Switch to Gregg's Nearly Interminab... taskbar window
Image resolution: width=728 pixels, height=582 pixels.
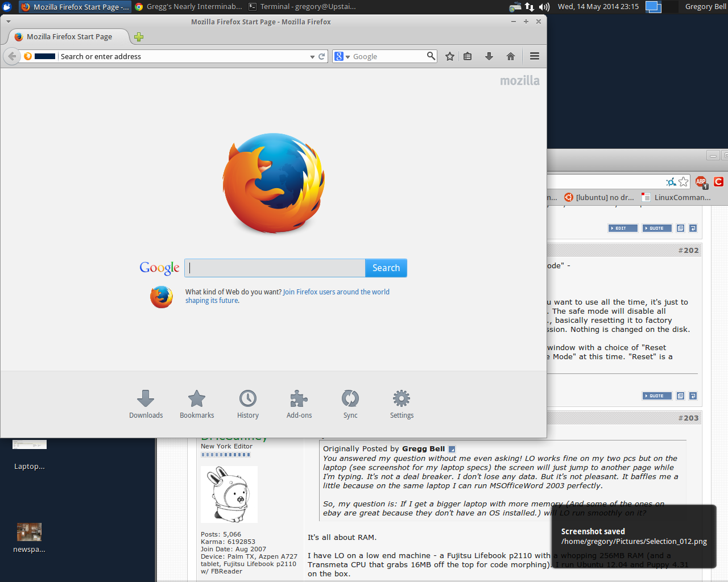[188, 7]
